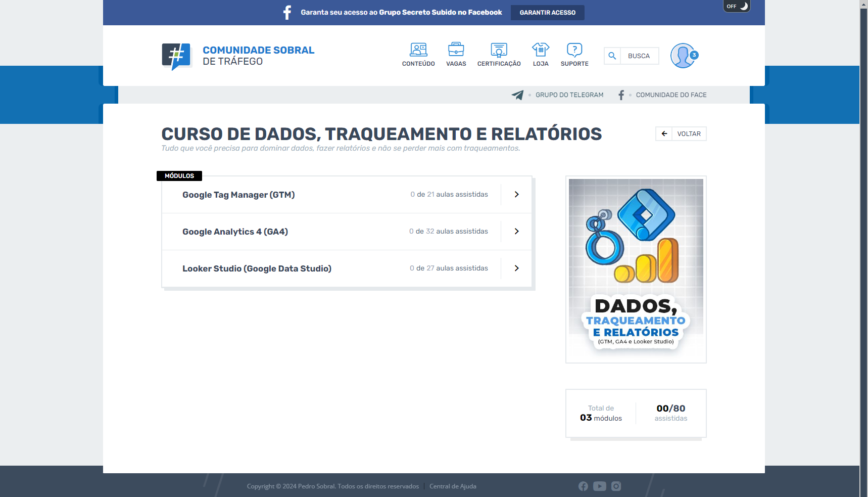
Task: Go back with the Voltar button
Action: click(x=681, y=133)
